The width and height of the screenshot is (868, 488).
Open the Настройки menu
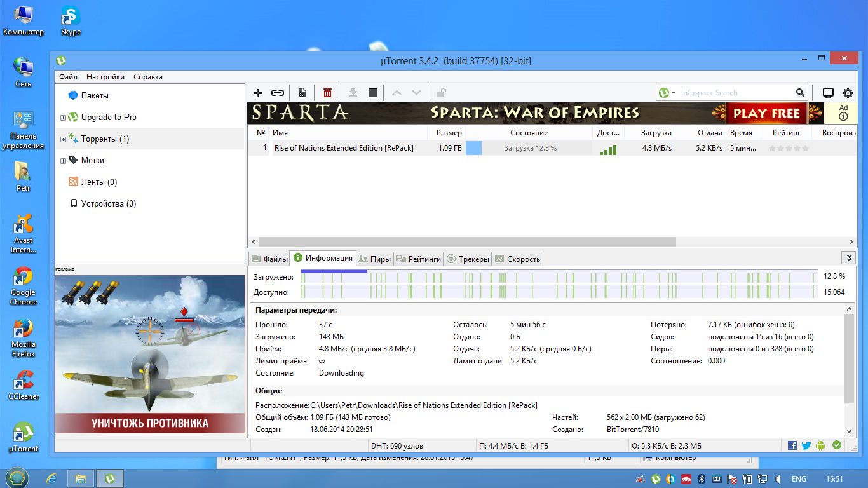pos(105,77)
